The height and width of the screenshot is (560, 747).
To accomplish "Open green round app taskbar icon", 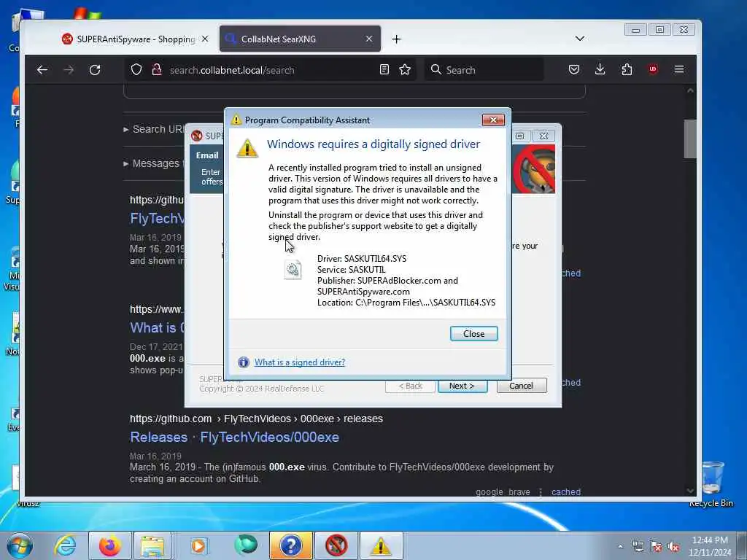I will 246,545.
